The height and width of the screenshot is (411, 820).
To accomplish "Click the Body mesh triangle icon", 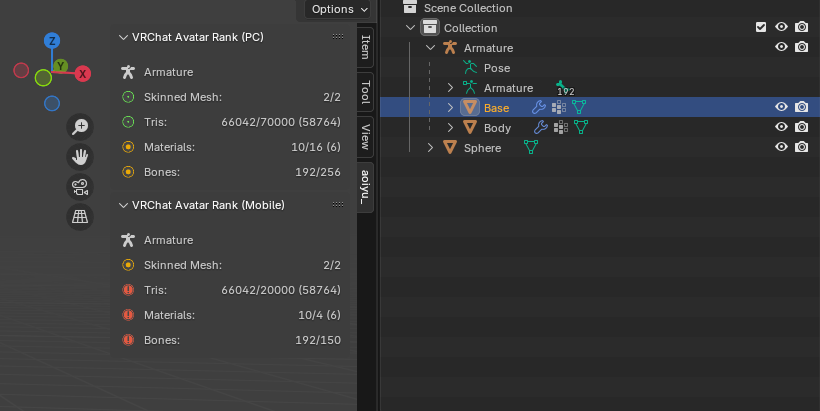I will coord(470,127).
